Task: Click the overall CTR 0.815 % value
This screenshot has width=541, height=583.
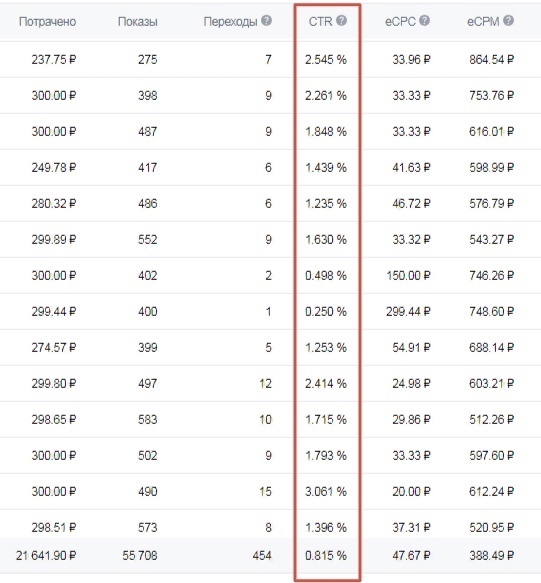Action: (326, 555)
